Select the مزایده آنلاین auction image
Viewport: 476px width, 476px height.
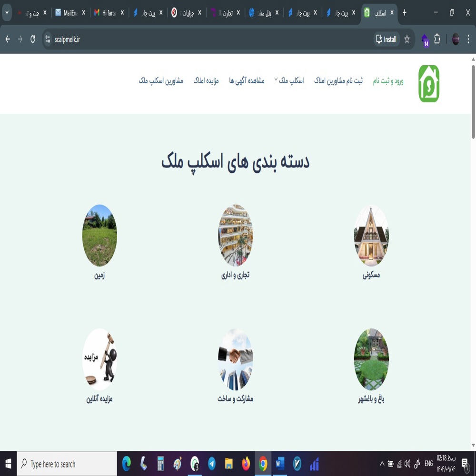(x=99, y=359)
